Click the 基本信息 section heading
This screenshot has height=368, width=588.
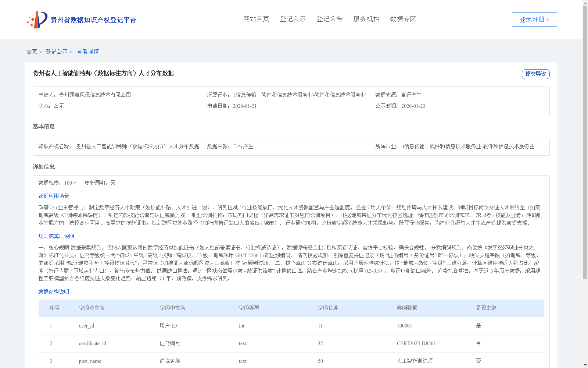click(44, 127)
